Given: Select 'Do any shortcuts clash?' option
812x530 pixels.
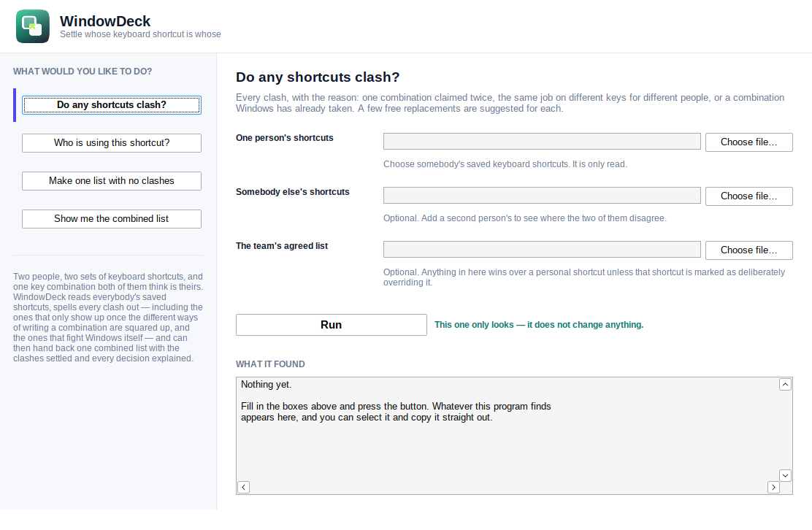Looking at the screenshot, I should 111,105.
